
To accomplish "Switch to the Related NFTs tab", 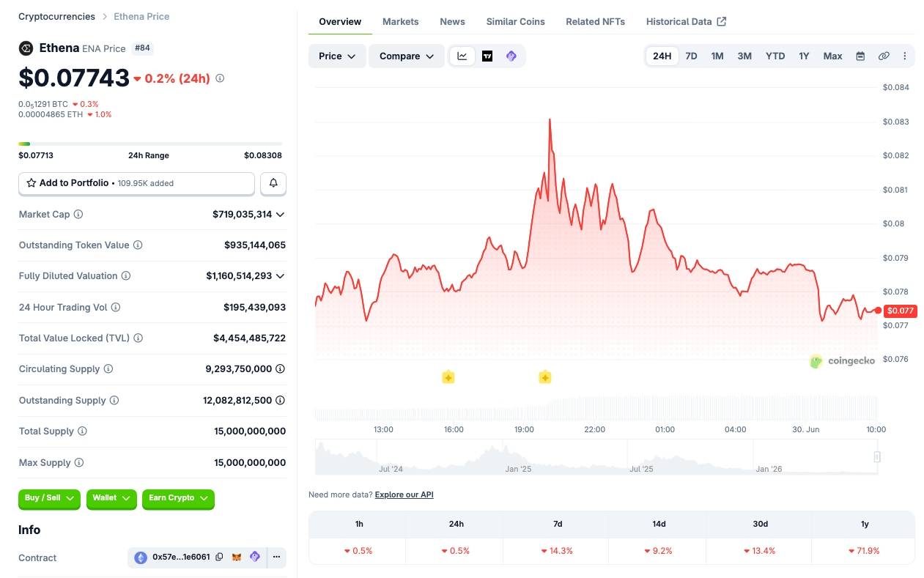I will (596, 21).
